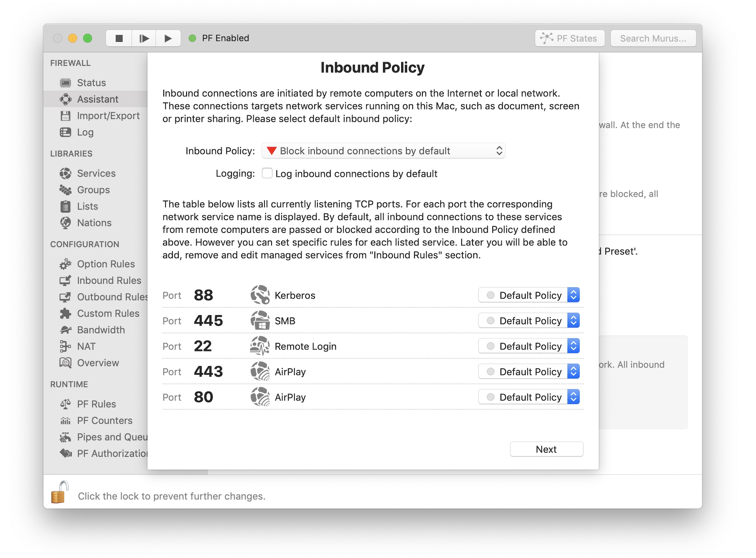This screenshot has height=558, width=756.
Task: Click the SMB service icon
Action: click(x=260, y=320)
